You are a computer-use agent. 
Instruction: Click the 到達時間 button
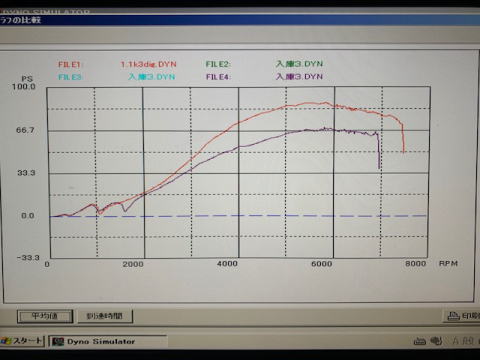coord(105,316)
